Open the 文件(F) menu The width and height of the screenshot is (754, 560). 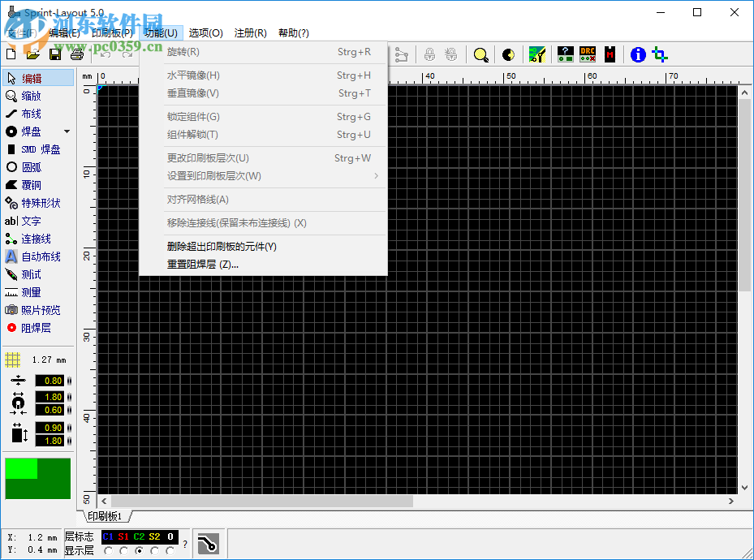pos(21,32)
